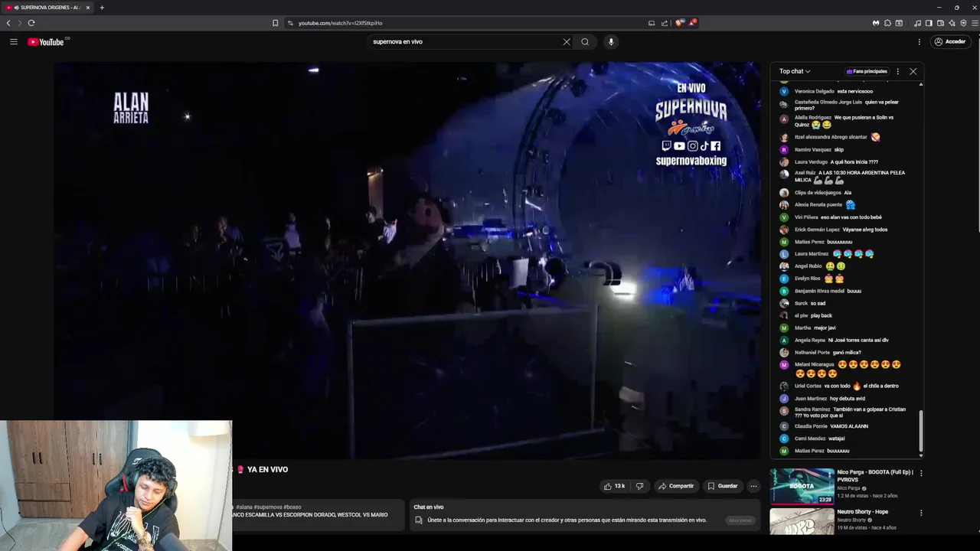
Task: Click the Abrir panel chat button
Action: click(x=740, y=520)
